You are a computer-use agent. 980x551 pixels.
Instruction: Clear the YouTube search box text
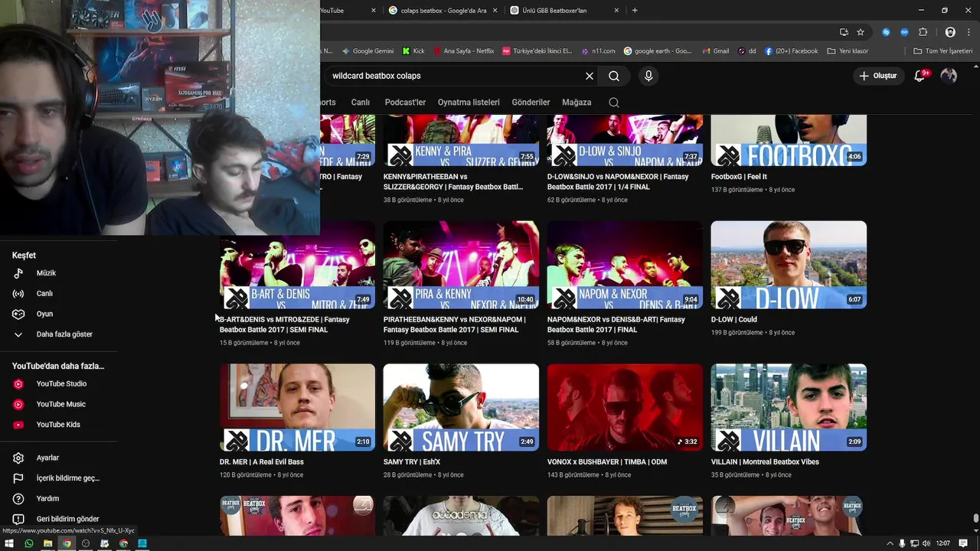(x=590, y=76)
